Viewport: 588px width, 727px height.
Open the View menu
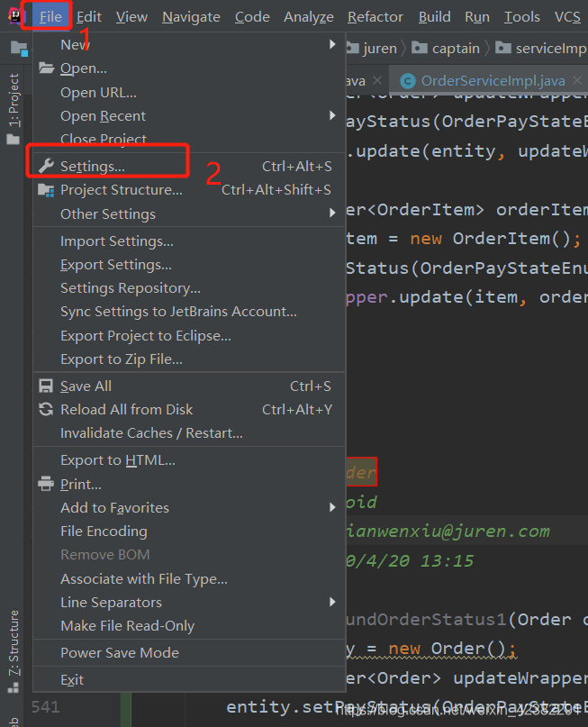tap(131, 17)
